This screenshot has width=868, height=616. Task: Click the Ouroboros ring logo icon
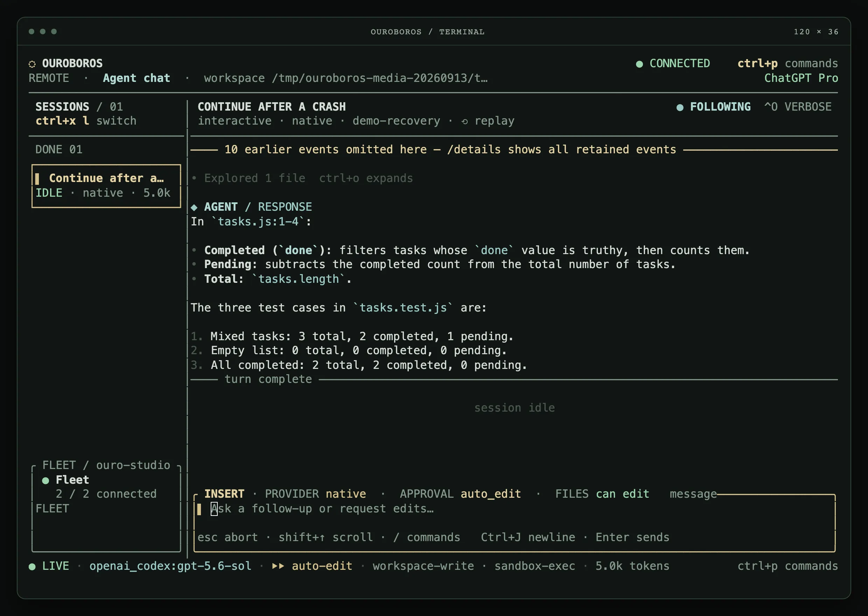tap(32, 64)
